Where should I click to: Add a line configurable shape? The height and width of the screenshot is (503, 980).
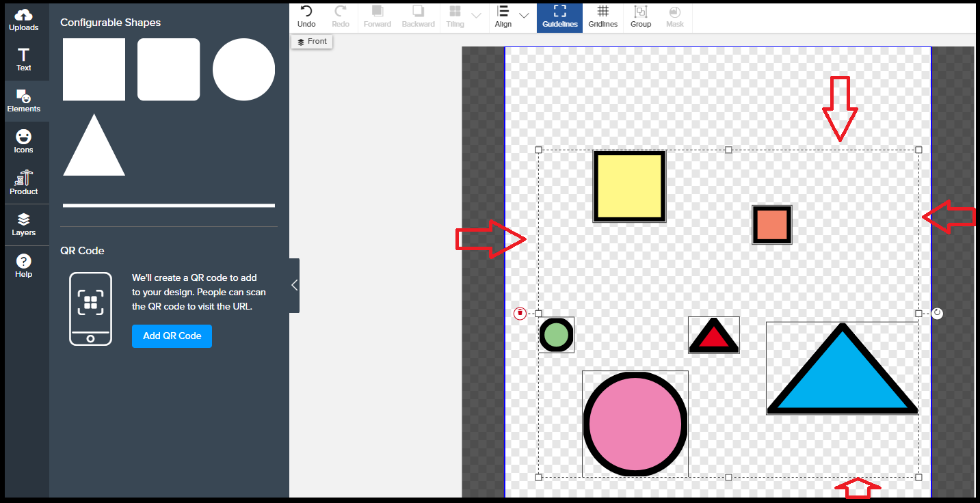[169, 205]
